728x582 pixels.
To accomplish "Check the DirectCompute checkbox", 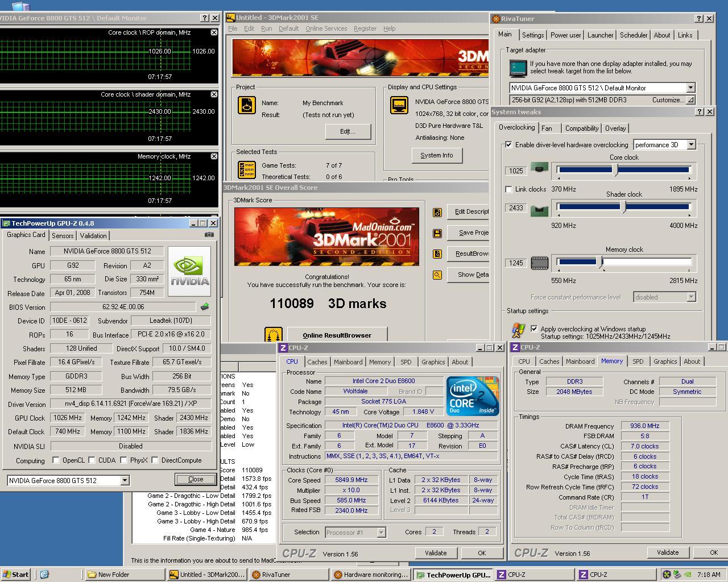I will point(155,460).
